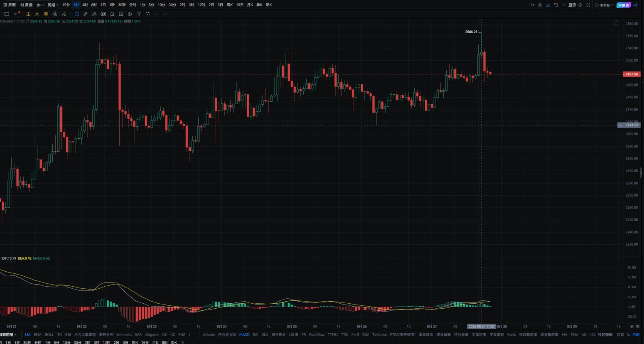Switch to 4时 timeframe
Screen dimensions: 644x344
click(85, 5)
